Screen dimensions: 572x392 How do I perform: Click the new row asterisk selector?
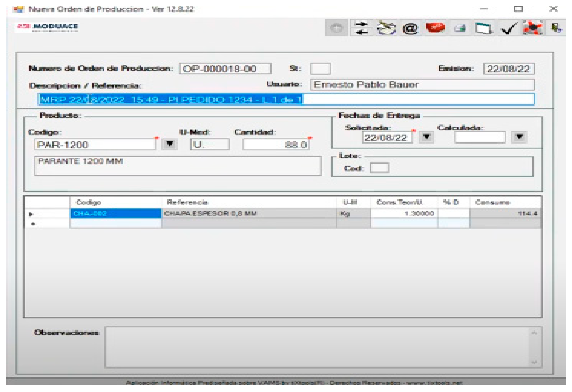point(47,223)
